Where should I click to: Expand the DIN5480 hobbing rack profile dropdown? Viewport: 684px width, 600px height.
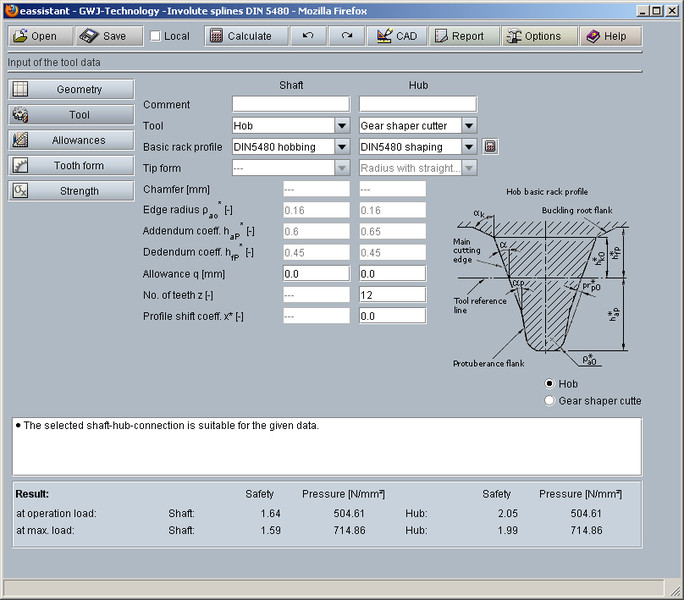point(341,147)
